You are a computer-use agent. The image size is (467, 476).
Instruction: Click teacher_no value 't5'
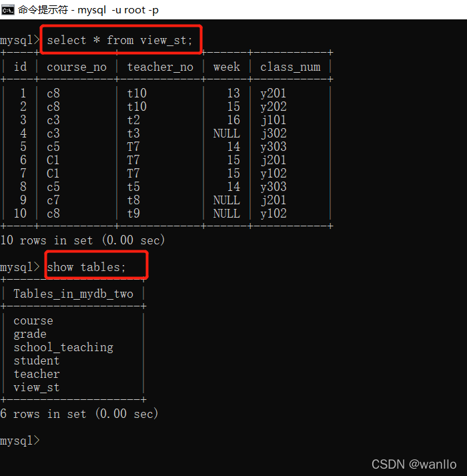(x=133, y=187)
